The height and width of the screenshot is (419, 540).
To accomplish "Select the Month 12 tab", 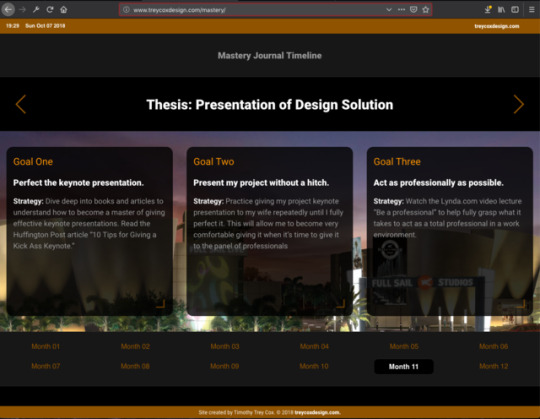I will [494, 366].
